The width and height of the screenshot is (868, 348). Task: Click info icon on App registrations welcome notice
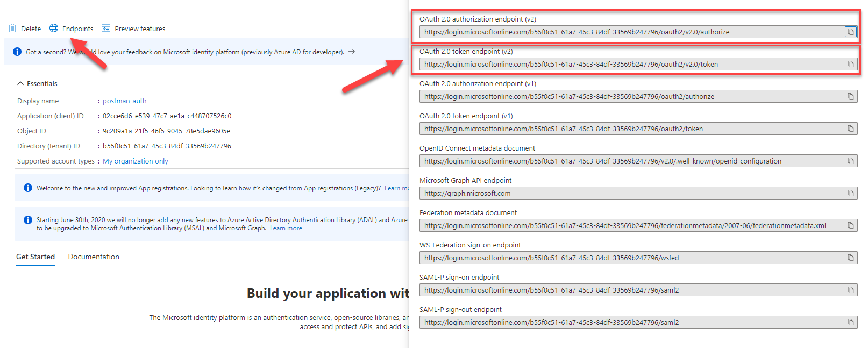tap(28, 188)
